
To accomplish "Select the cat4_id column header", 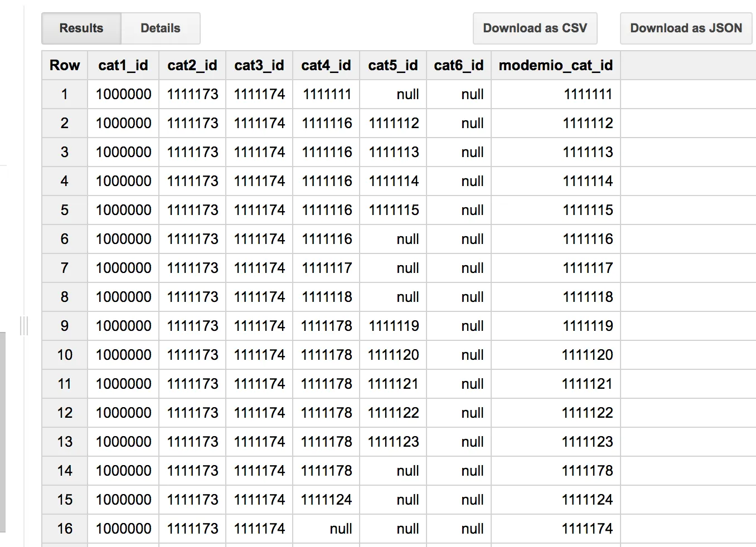I will (326, 65).
